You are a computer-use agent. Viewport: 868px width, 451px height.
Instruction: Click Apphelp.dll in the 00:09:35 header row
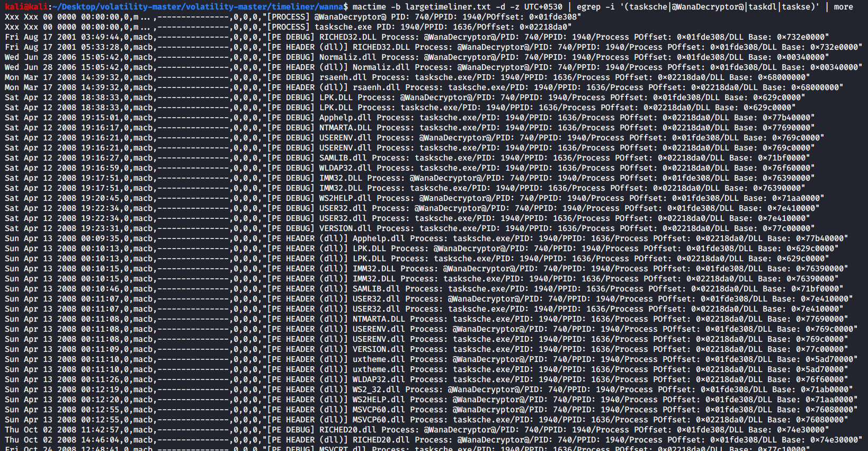pos(379,238)
